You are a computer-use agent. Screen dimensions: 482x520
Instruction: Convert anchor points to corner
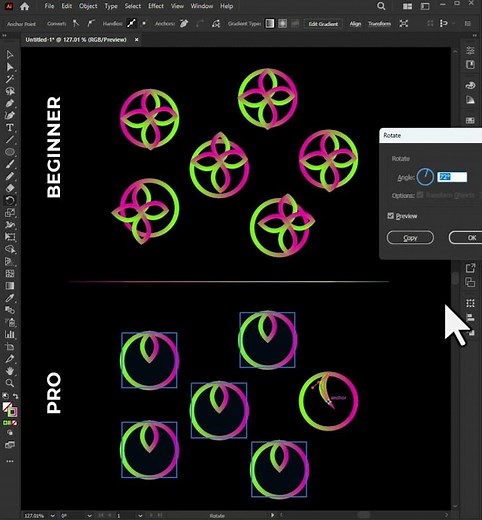coord(76,24)
